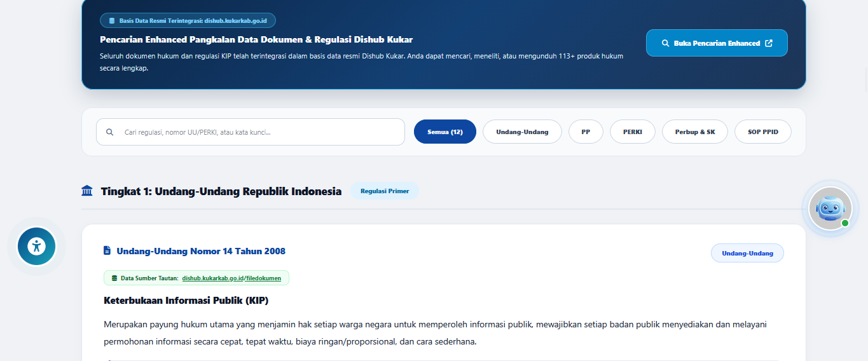This screenshot has height=361, width=868.
Task: Click Keterbukaan Informasi Publik (KIP) heading
Action: (186, 300)
